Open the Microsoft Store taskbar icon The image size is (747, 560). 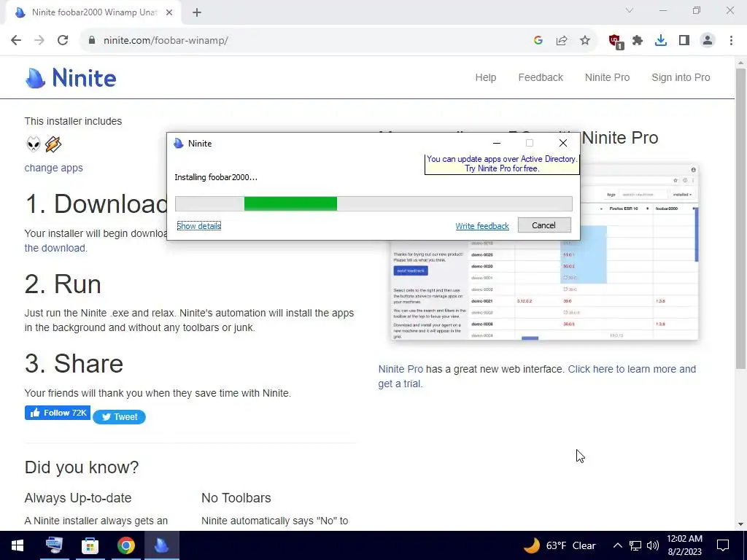click(x=90, y=545)
